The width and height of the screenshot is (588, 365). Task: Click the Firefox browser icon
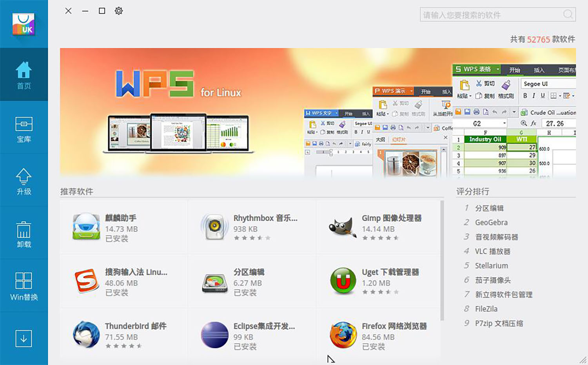tap(343, 335)
